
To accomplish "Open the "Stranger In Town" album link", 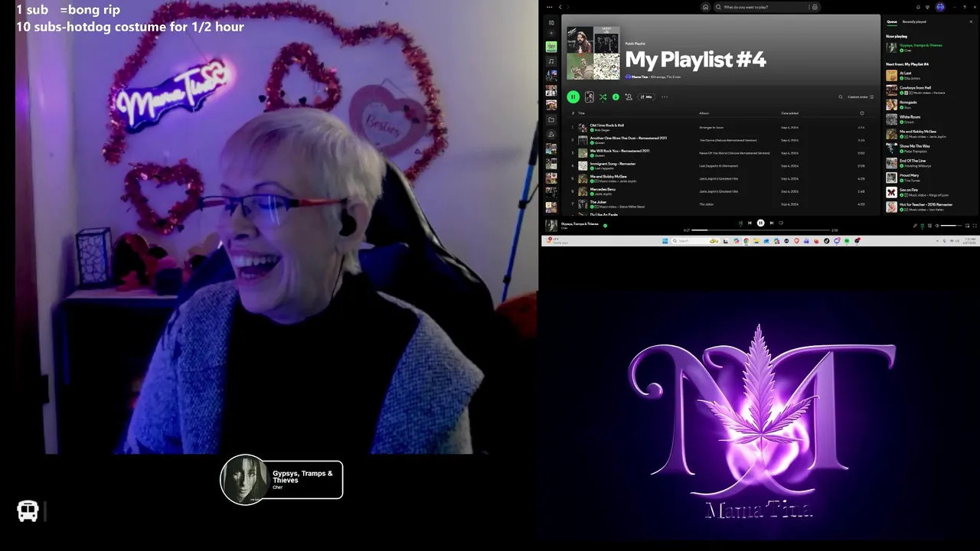I will 711,127.
